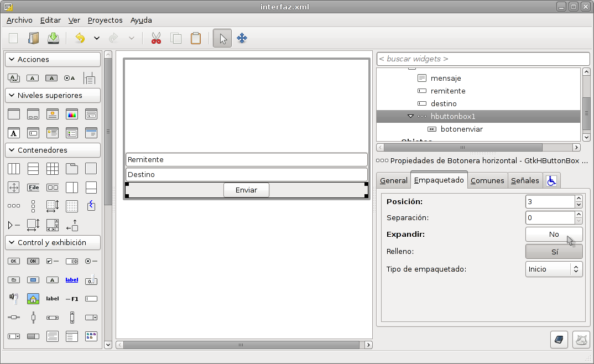Viewport: 594px width, 364px height.
Task: Click the Open project book icon
Action: [x=33, y=38]
